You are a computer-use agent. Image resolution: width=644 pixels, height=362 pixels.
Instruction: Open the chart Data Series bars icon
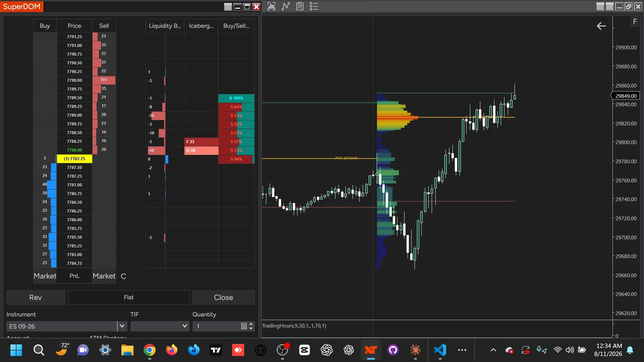tap(271, 6)
